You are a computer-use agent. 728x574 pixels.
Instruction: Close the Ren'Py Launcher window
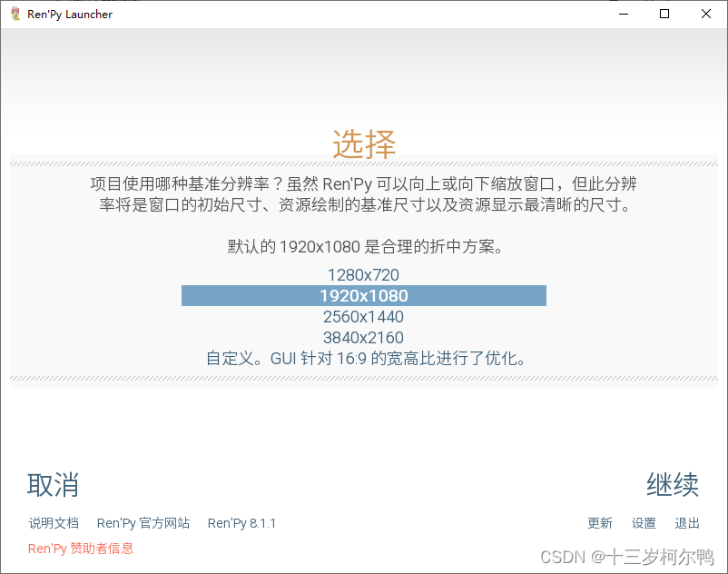(705, 14)
